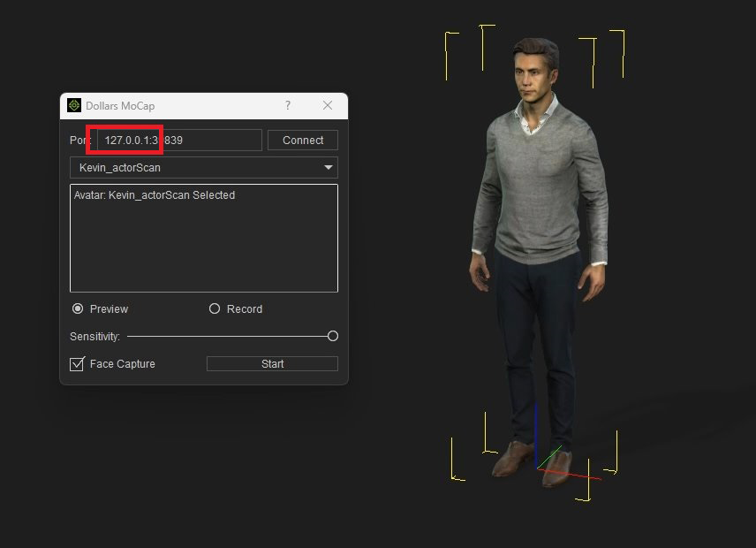Click the green axis gizmo line
This screenshot has width=756, height=548.
[x=551, y=457]
